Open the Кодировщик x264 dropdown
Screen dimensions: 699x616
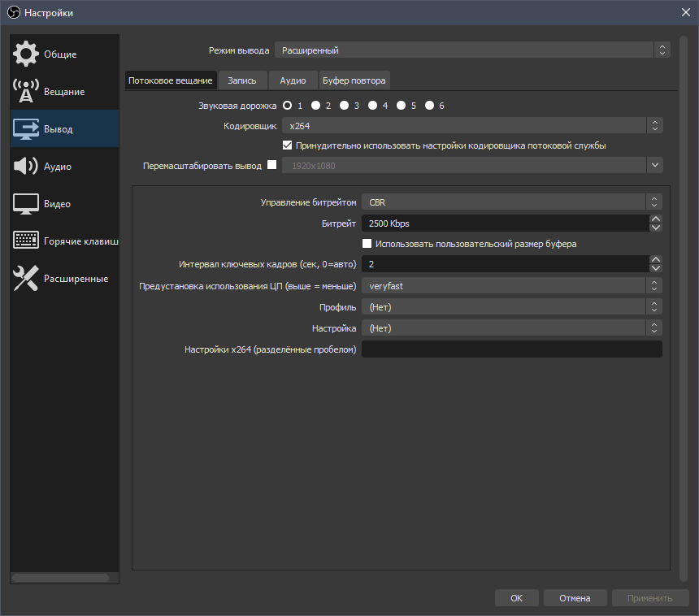tap(471, 126)
